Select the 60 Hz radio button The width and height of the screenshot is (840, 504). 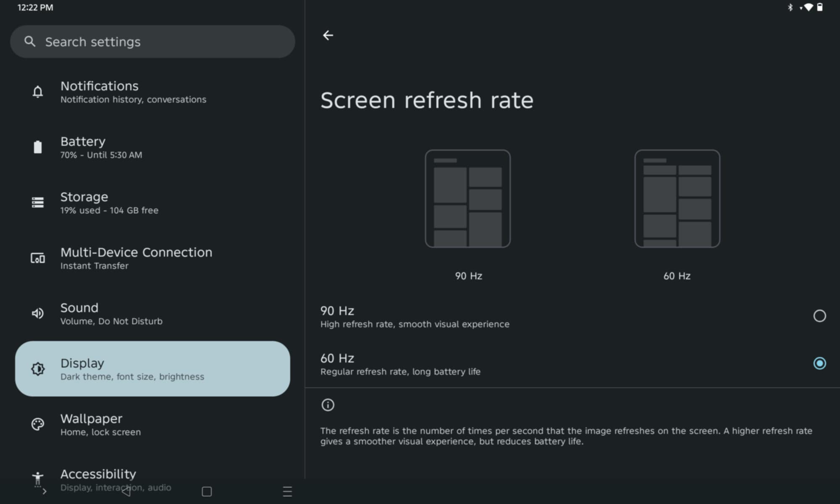tap(819, 363)
